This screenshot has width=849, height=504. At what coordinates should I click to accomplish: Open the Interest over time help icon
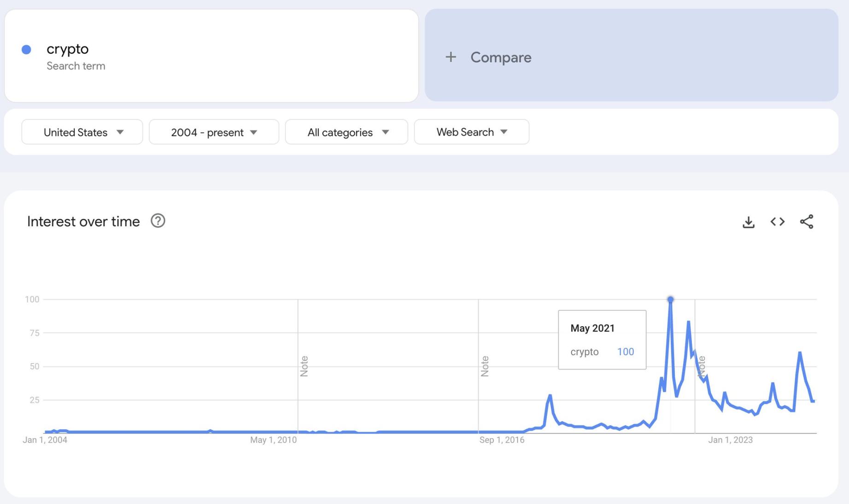[x=158, y=221]
